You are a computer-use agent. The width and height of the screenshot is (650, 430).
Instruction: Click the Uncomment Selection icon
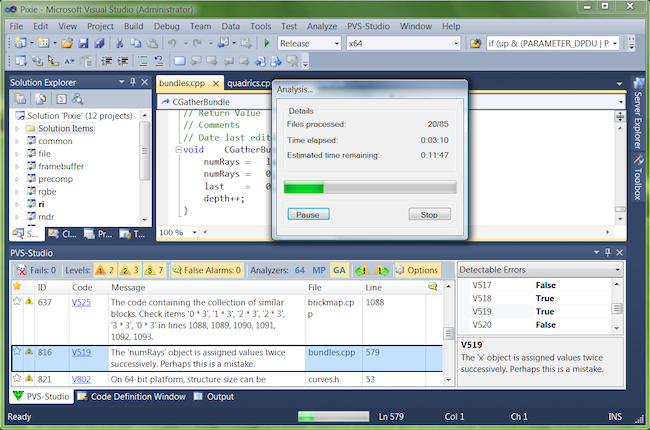[159, 61]
